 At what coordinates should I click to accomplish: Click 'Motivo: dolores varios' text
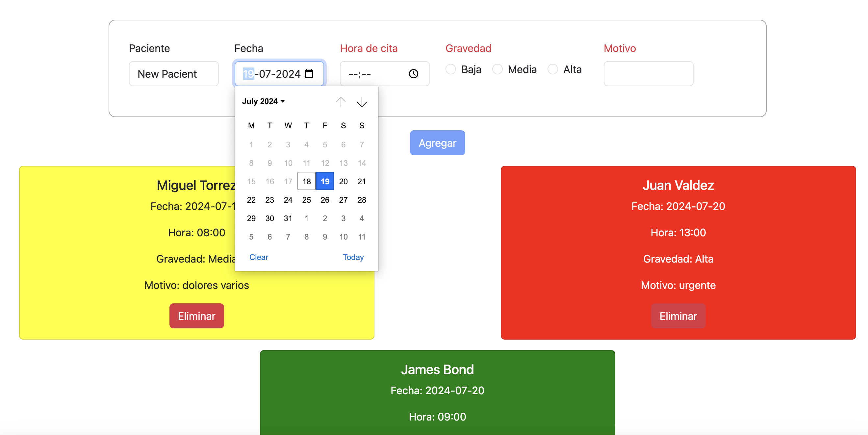coord(196,285)
